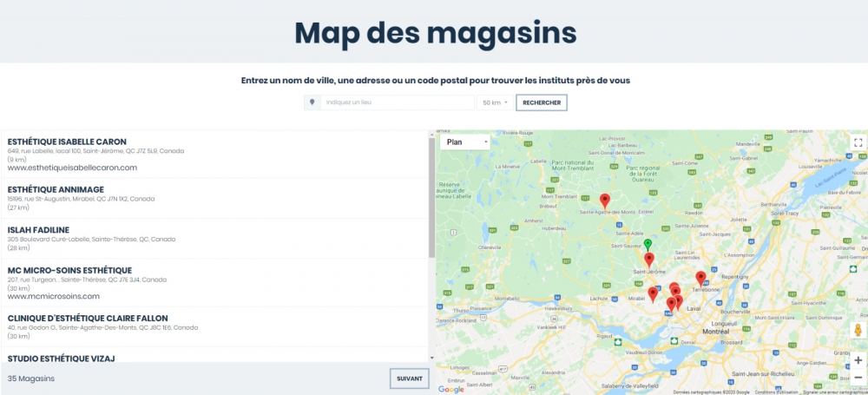Select the red marker above Saint-Jérôme
The width and height of the screenshot is (868, 395).
click(x=648, y=260)
